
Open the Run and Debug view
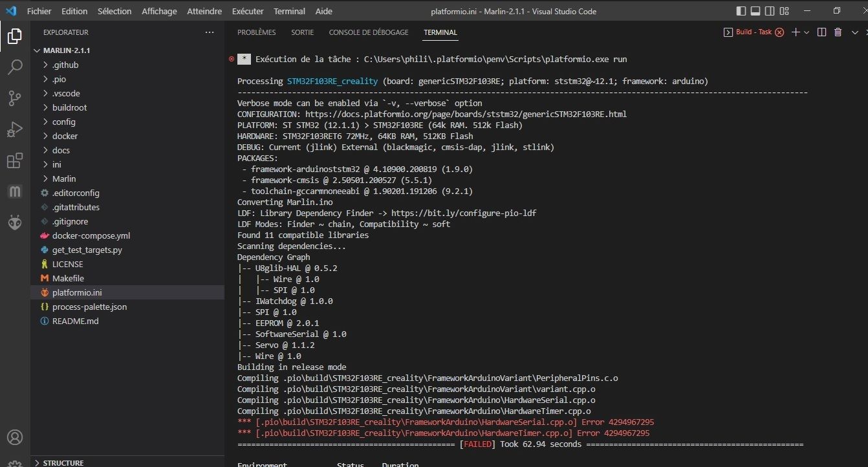(x=14, y=129)
